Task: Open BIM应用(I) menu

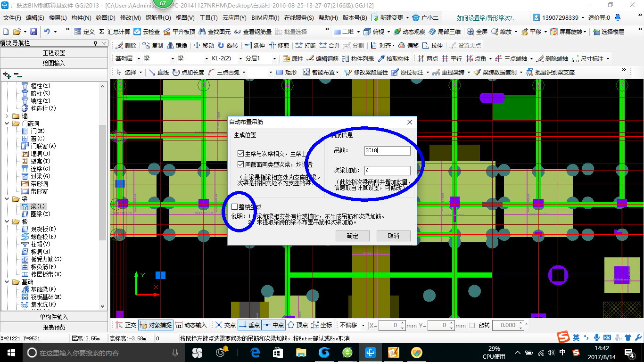Action: click(265, 18)
